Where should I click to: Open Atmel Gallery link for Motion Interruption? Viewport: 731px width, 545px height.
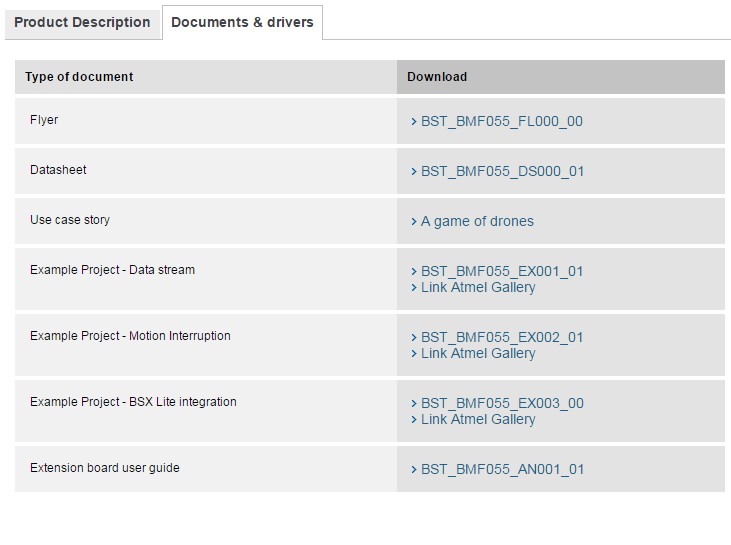(478, 353)
